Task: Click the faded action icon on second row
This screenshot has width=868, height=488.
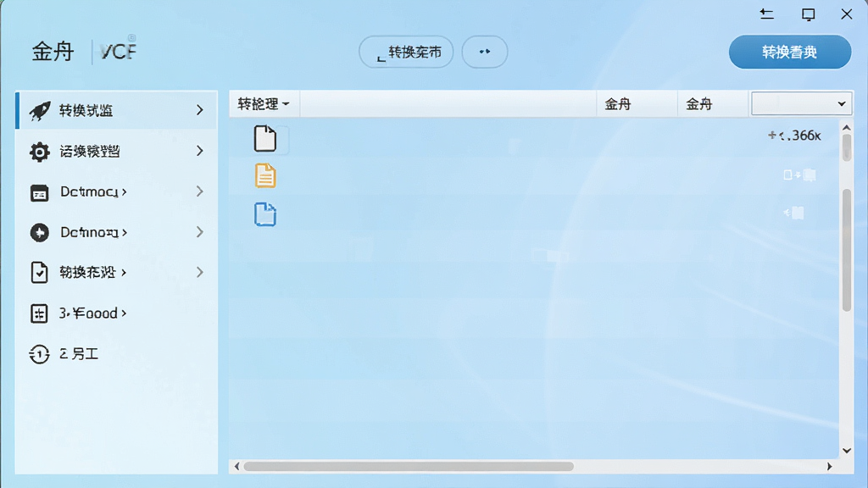Action: tap(799, 175)
